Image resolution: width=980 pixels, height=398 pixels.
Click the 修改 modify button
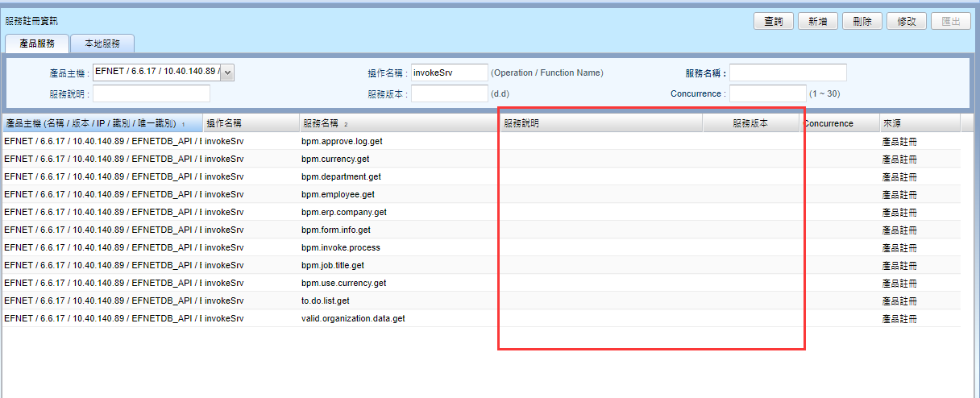click(x=906, y=22)
